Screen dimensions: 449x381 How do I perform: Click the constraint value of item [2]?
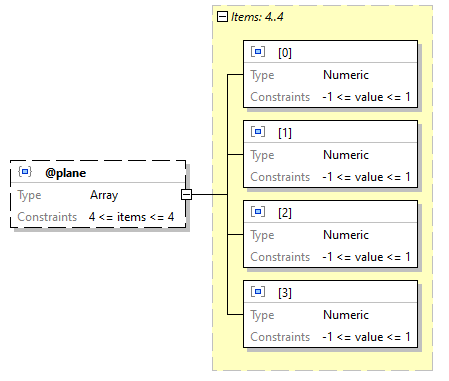(366, 257)
